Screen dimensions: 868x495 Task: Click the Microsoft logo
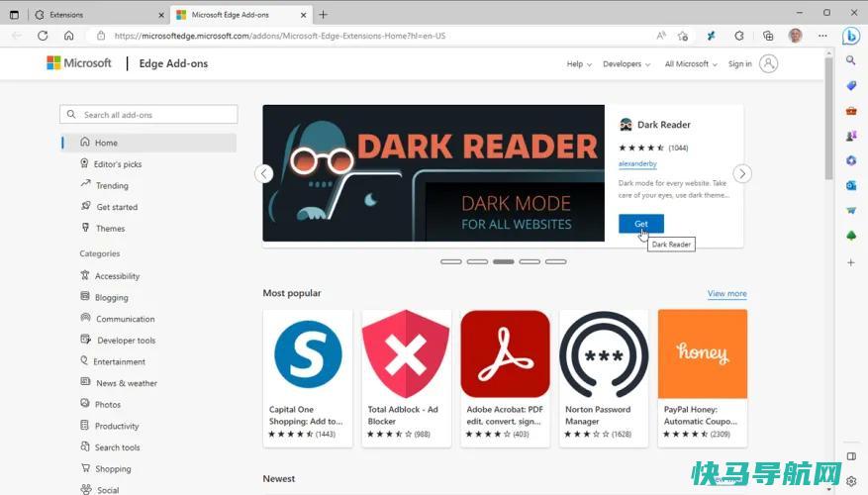tap(79, 63)
